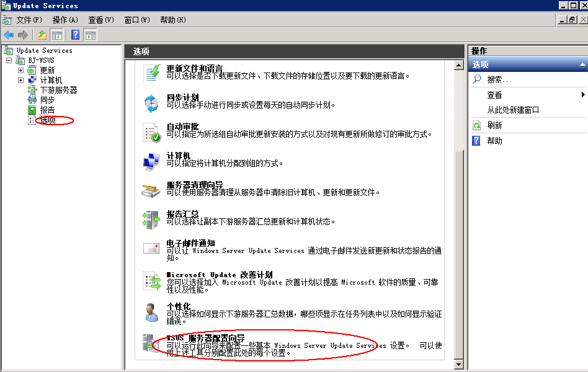Click the 下游服务器 tree icon
The width and height of the screenshot is (588, 372).
(x=32, y=90)
